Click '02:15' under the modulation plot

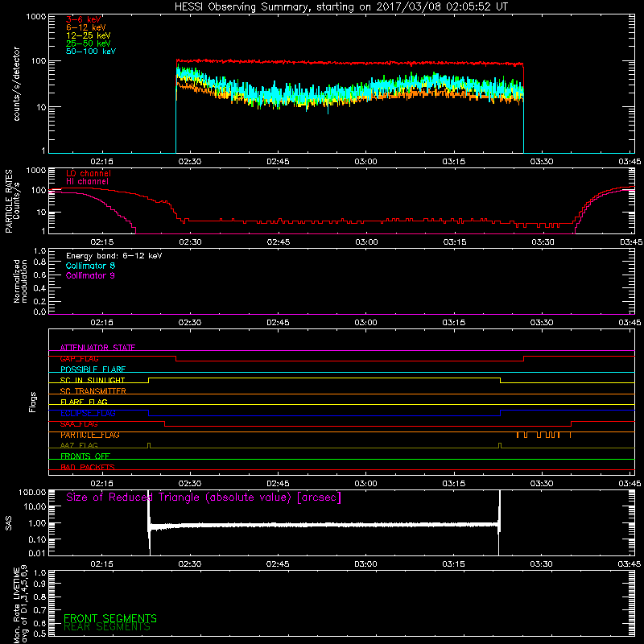pyautogui.click(x=102, y=323)
